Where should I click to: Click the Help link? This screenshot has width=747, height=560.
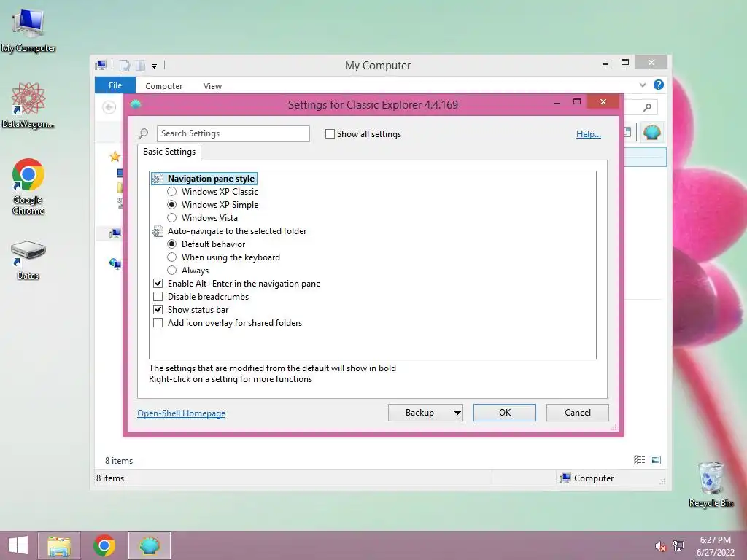click(x=589, y=134)
